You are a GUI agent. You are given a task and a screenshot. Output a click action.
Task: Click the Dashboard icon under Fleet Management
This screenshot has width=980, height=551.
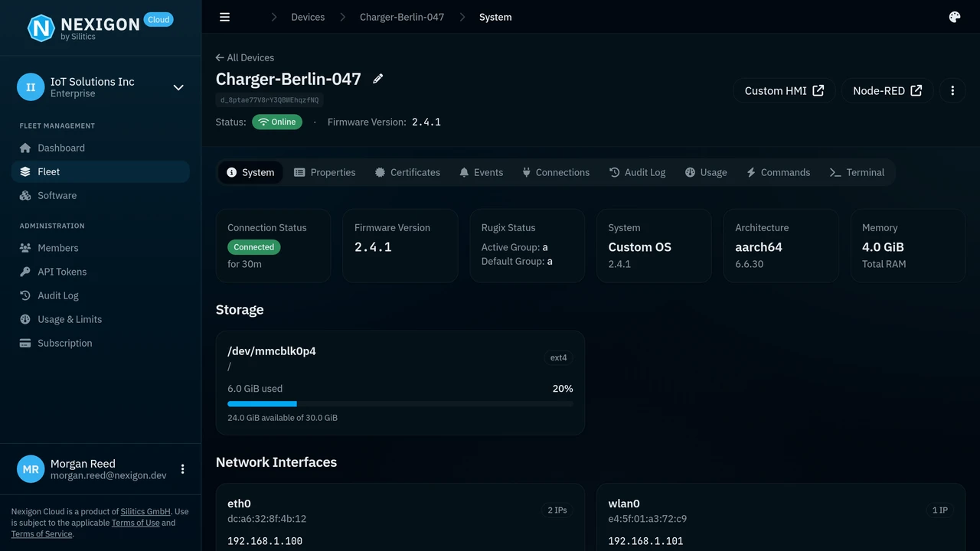coord(25,148)
